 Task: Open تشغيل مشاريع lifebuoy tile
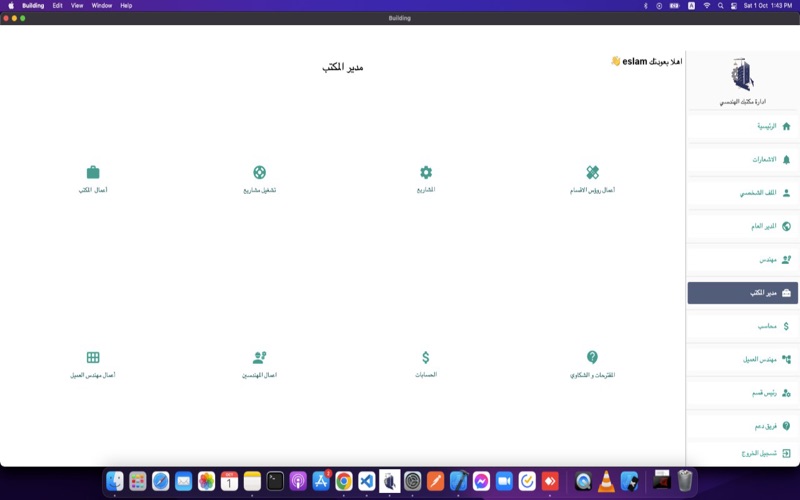(x=259, y=179)
